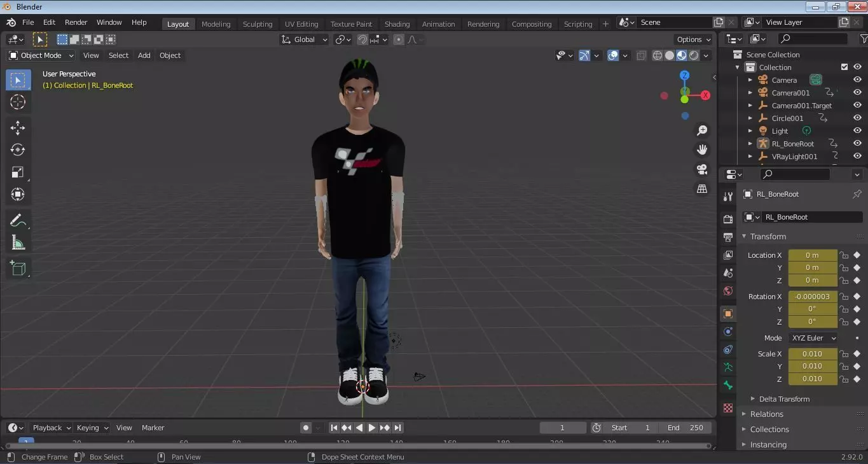Switch to solid viewport shading
The width and height of the screenshot is (868, 464).
(670, 55)
